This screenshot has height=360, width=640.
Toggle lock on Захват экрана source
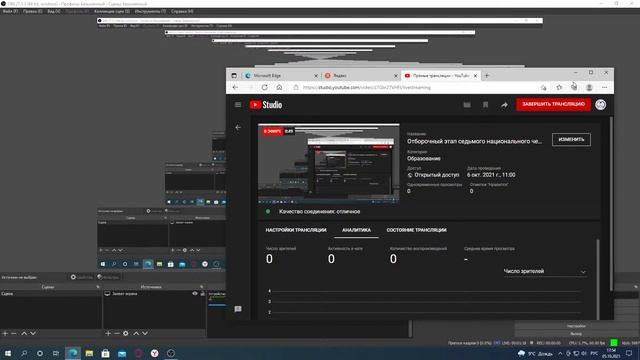202,293
